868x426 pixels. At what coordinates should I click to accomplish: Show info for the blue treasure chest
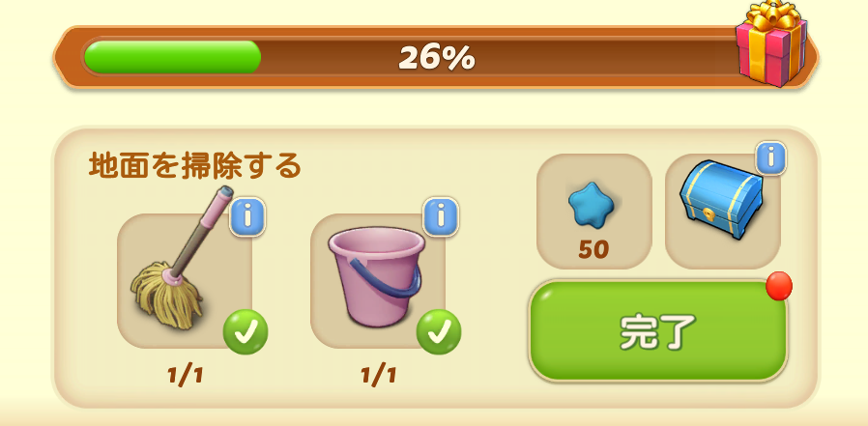click(x=770, y=158)
